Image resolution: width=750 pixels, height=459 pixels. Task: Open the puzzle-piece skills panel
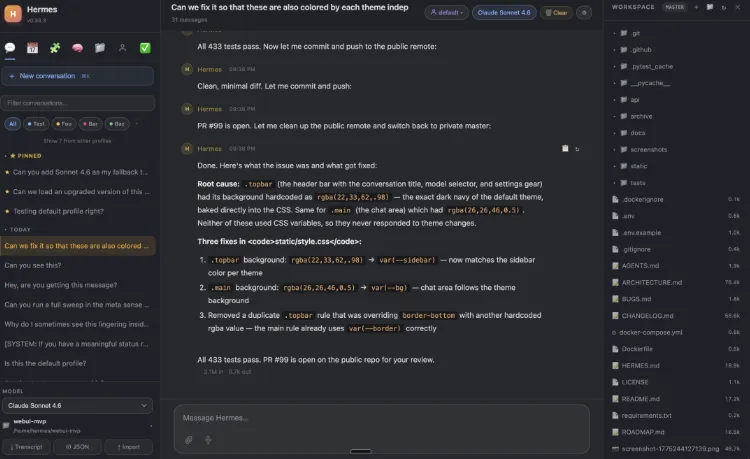tap(54, 47)
